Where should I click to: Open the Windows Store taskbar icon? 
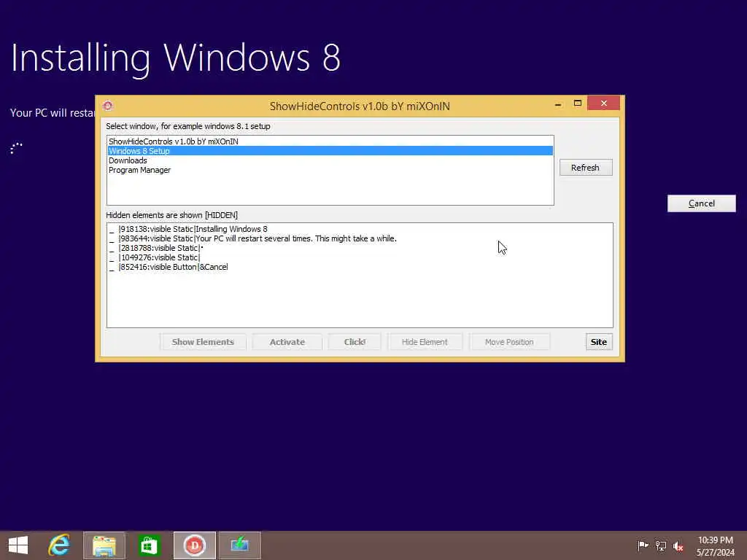[149, 545]
